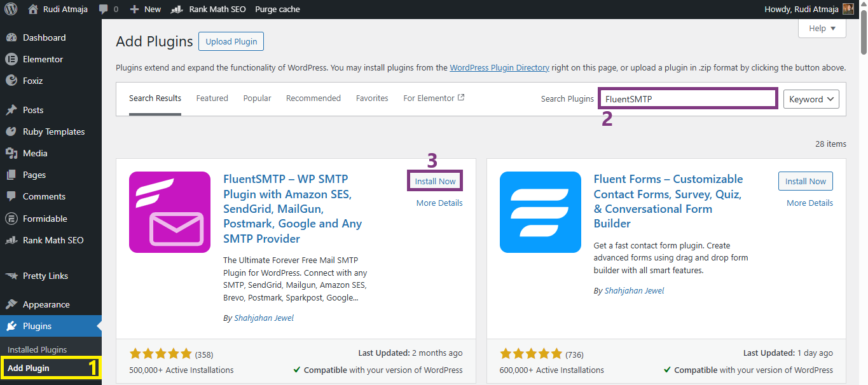Open Shahjahan Jewel author link under Fluent Forms
The width and height of the screenshot is (868, 385).
(x=635, y=290)
